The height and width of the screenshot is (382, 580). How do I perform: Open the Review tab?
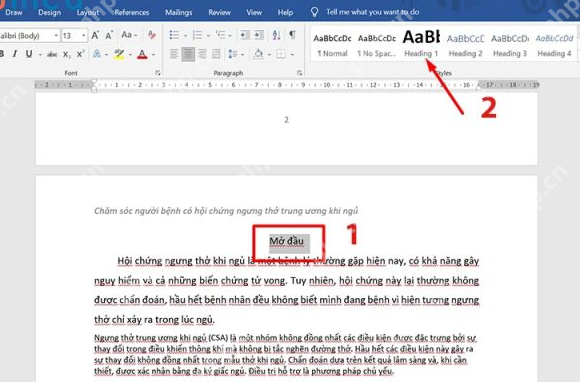tap(219, 13)
